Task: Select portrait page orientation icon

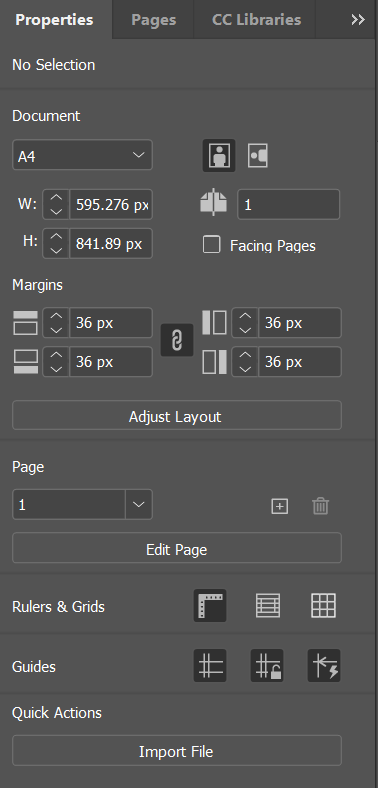Action: coord(219,156)
